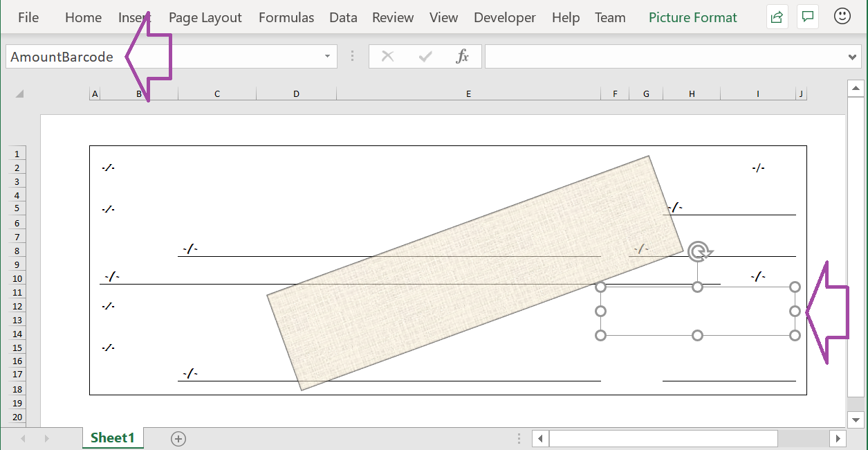Select row 1 header

(x=18, y=154)
